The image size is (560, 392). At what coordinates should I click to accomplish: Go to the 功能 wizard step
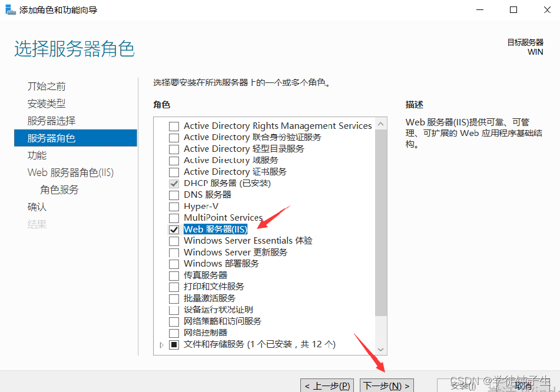coord(37,155)
